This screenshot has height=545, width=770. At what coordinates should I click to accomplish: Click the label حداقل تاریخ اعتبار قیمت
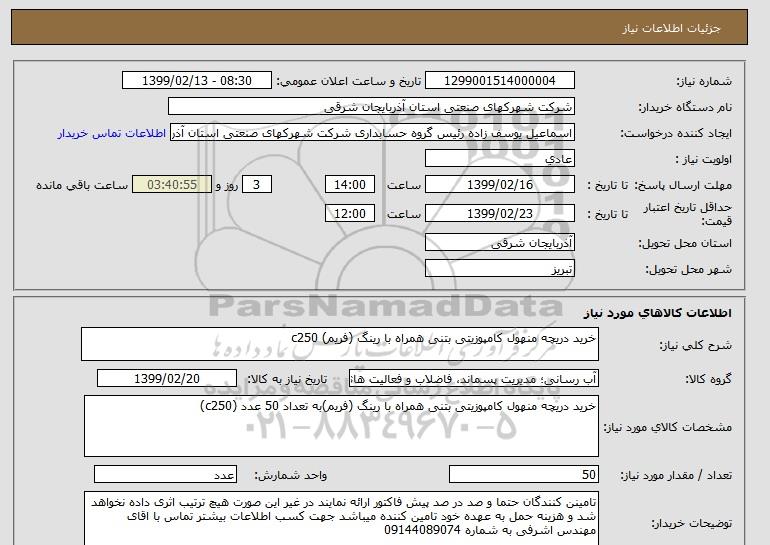point(688,214)
